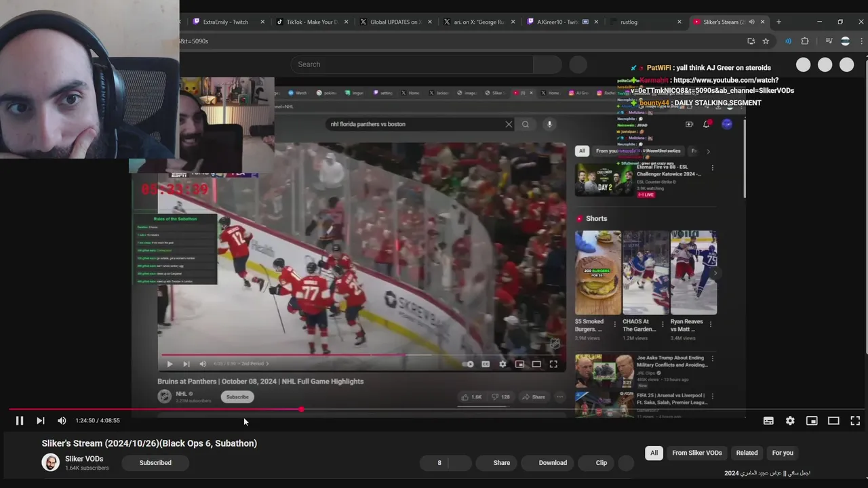Screen dimensions: 868x488
Task: Switch to ari. on X tab
Action: (479, 22)
